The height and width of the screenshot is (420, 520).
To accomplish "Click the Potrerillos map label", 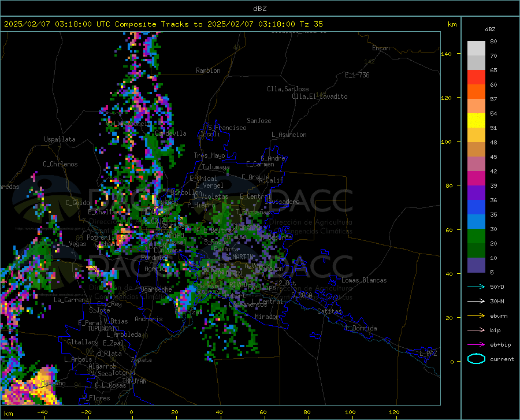I will tap(106, 237).
